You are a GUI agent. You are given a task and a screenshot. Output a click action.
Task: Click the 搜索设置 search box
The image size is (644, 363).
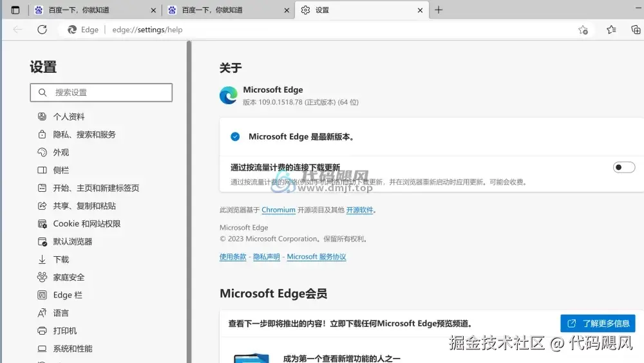pyautogui.click(x=101, y=93)
